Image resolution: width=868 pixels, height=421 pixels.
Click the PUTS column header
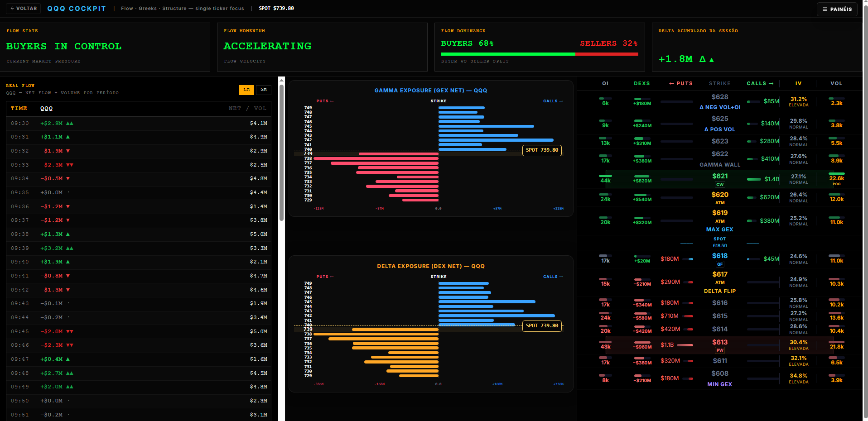click(x=681, y=83)
